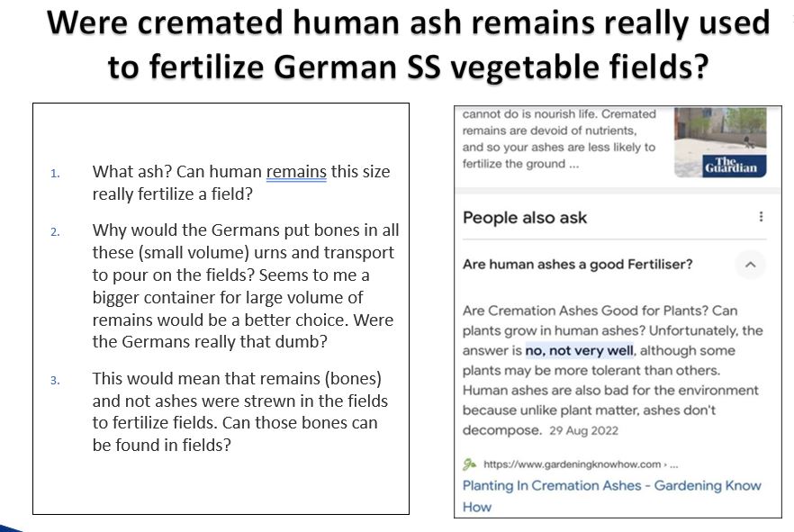Click The Guardian logo badge
The image size is (794, 532).
tap(734, 166)
